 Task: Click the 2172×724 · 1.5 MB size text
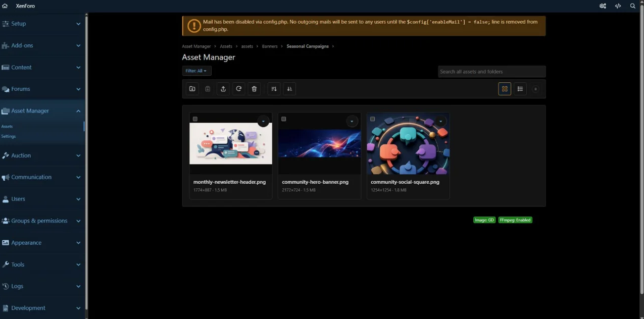pyautogui.click(x=299, y=190)
